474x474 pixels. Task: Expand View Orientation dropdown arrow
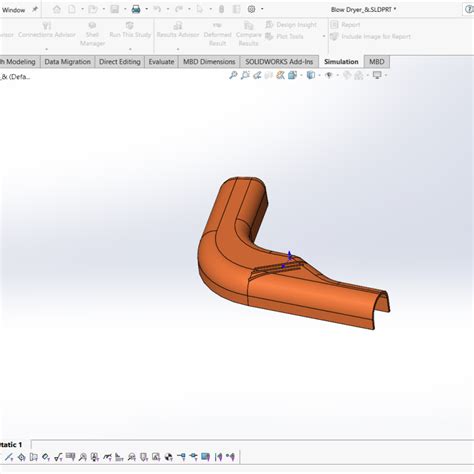[301, 75]
